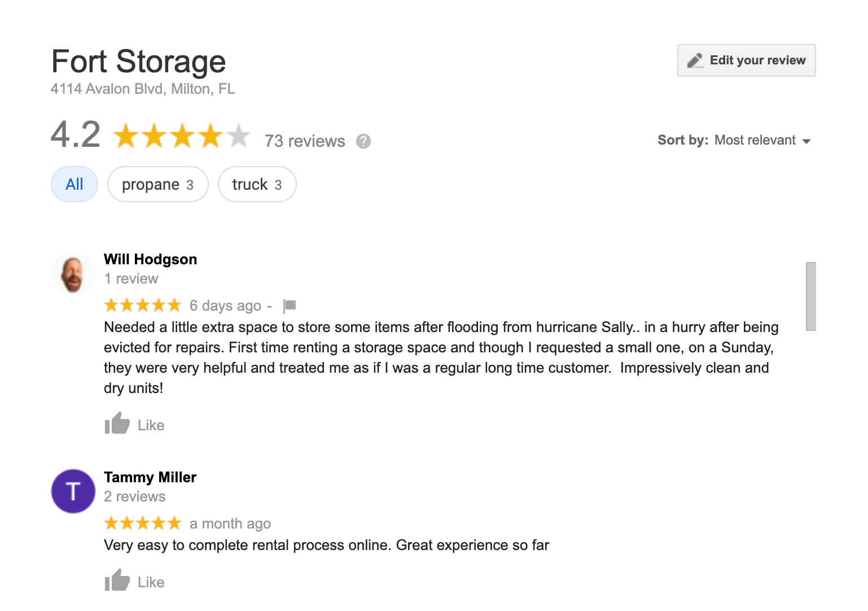Filter reviews by truck keyword
Viewport: 868px width, 611px height.
(257, 184)
